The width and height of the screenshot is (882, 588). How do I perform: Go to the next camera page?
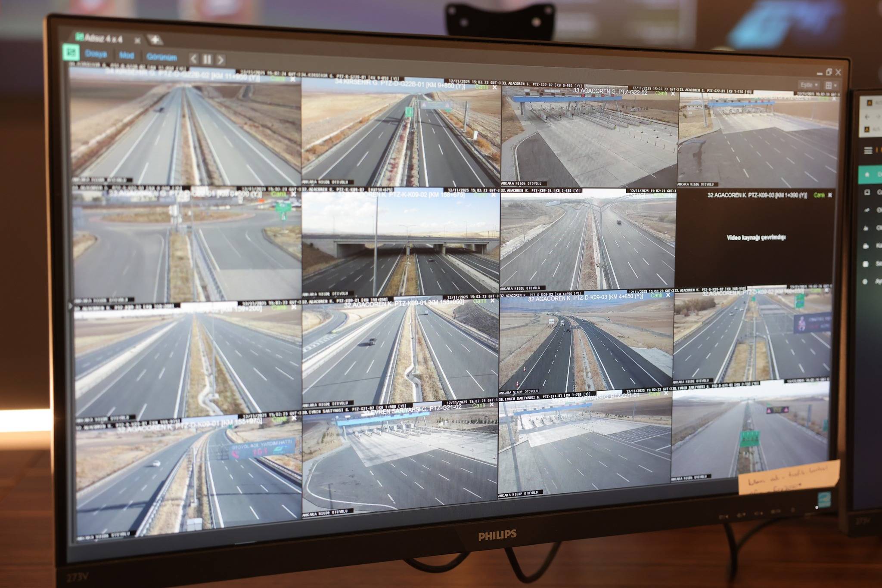pos(220,60)
